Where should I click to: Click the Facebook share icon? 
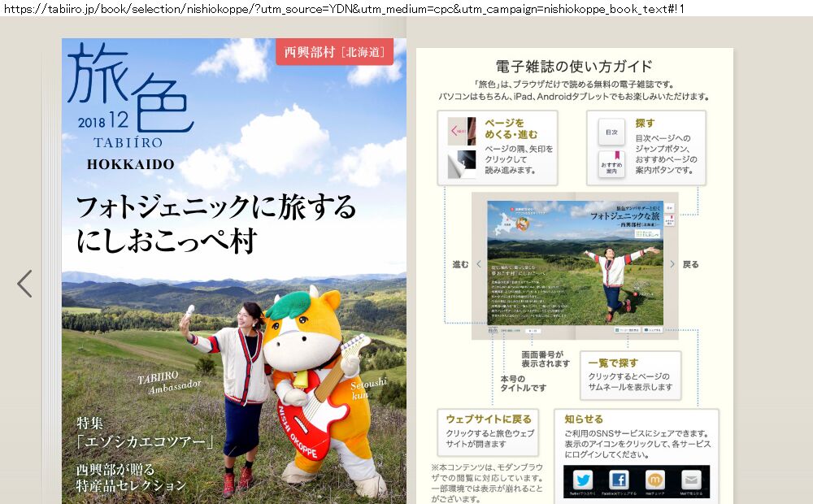coord(619,480)
